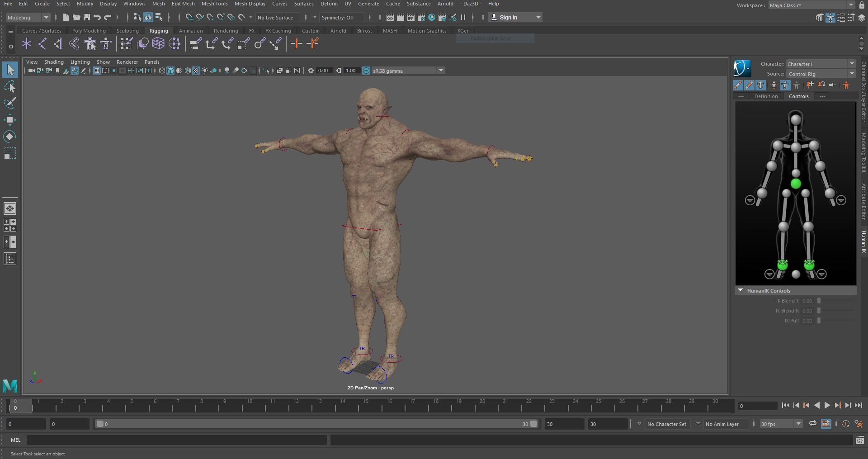Open the viewport Shading menu
868x459 pixels.
click(54, 62)
